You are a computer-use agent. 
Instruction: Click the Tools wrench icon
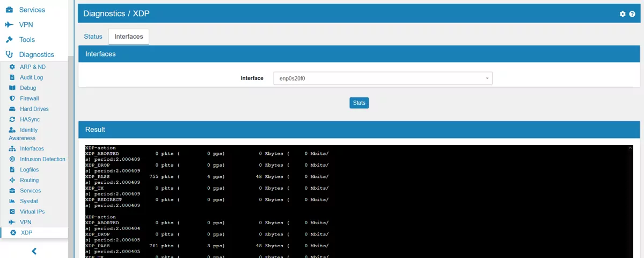click(9, 40)
